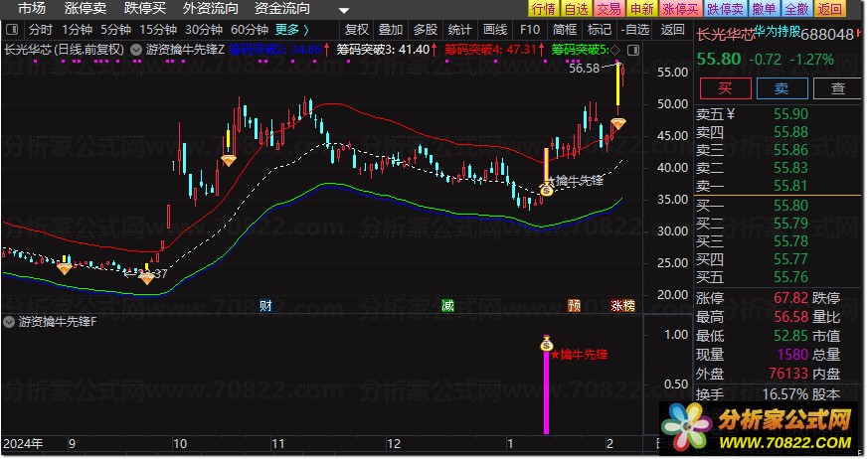Click the 复权 toolbar button
868x459 pixels.
357,30
